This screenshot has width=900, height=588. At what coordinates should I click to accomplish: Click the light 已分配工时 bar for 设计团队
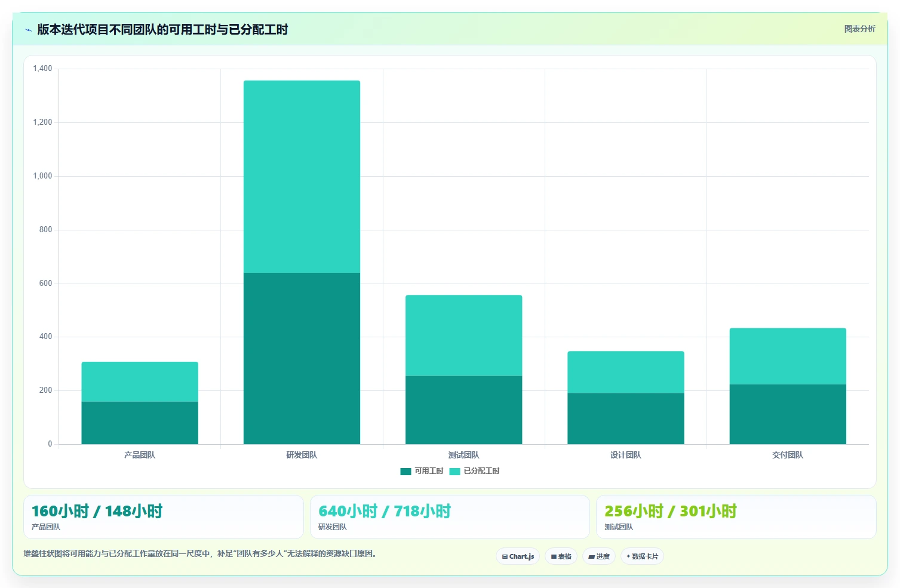coord(626,372)
